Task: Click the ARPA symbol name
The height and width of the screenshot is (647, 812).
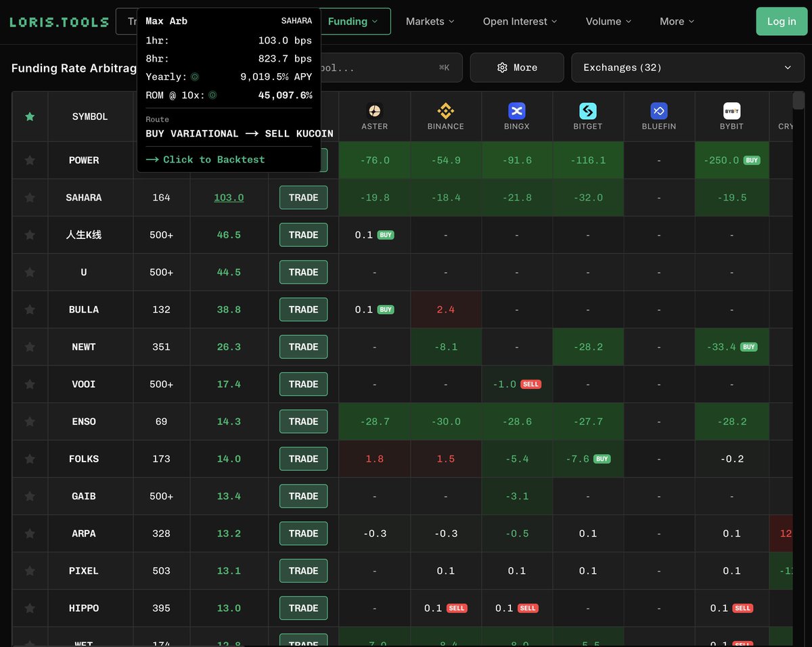Action: click(83, 533)
